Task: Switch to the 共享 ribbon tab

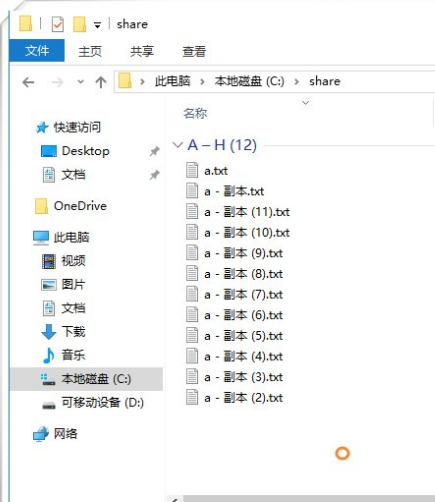Action: 142,51
